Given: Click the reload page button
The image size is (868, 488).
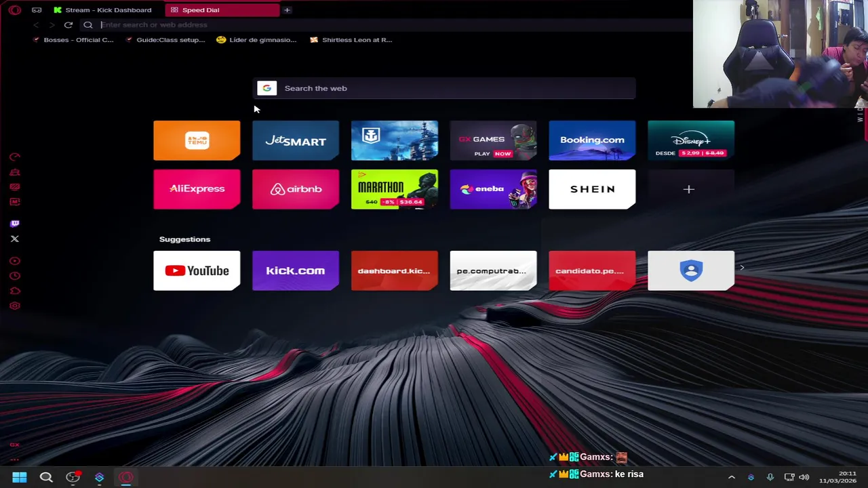Looking at the screenshot, I should coord(68,25).
